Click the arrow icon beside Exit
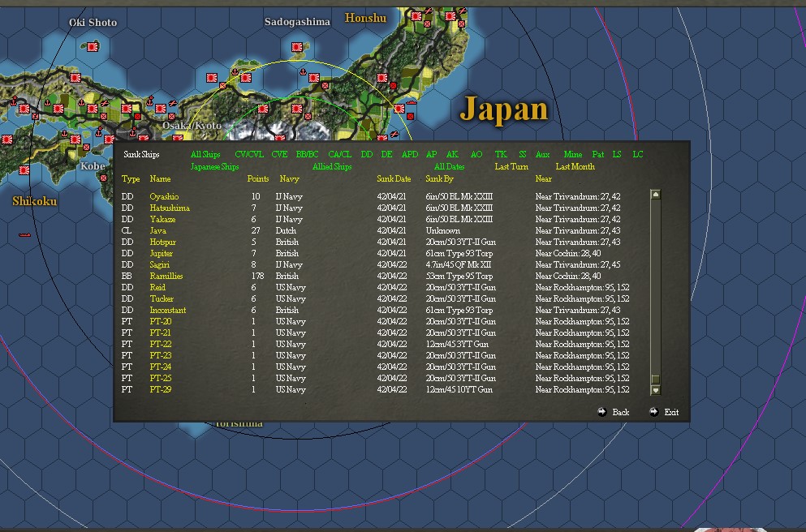The width and height of the screenshot is (806, 532). pos(653,412)
